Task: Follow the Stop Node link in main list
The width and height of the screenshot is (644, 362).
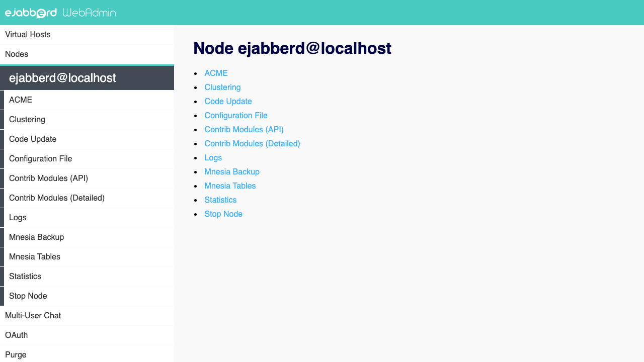Action: (223, 214)
